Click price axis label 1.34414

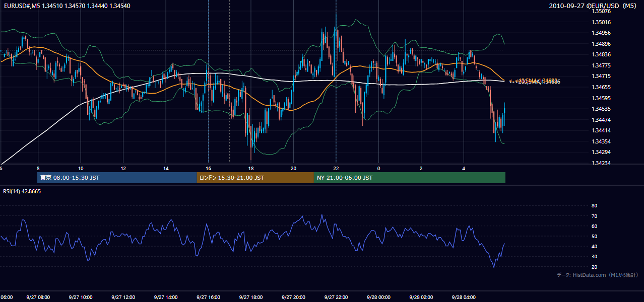pos(601,130)
